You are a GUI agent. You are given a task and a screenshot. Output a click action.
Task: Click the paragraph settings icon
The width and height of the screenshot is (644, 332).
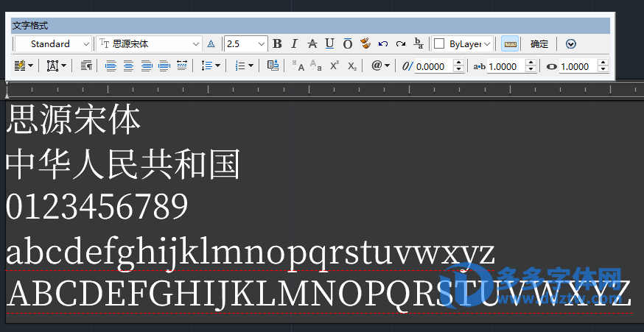[x=86, y=66]
